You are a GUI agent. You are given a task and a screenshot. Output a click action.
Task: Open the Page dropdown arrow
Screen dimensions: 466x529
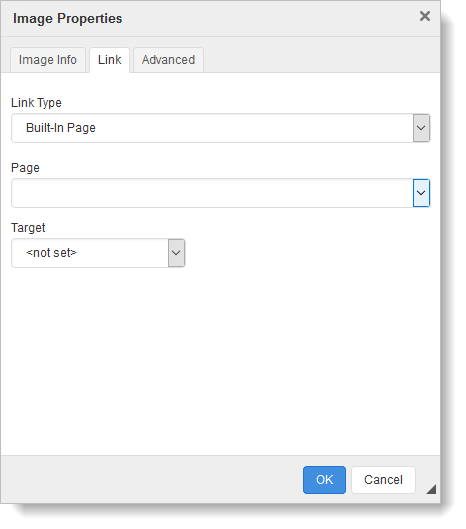(x=421, y=193)
